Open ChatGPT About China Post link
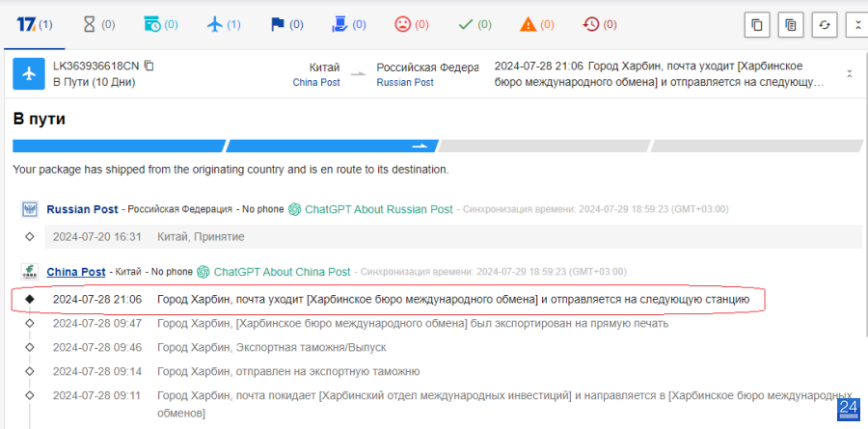The image size is (868, 429). click(x=274, y=272)
